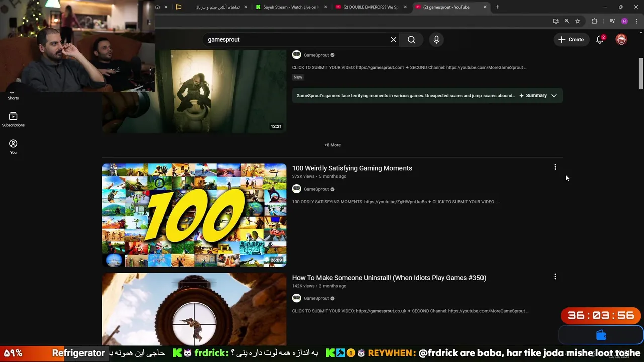Open YouTube notifications bell
This screenshot has width=644, height=362.
tap(600, 40)
